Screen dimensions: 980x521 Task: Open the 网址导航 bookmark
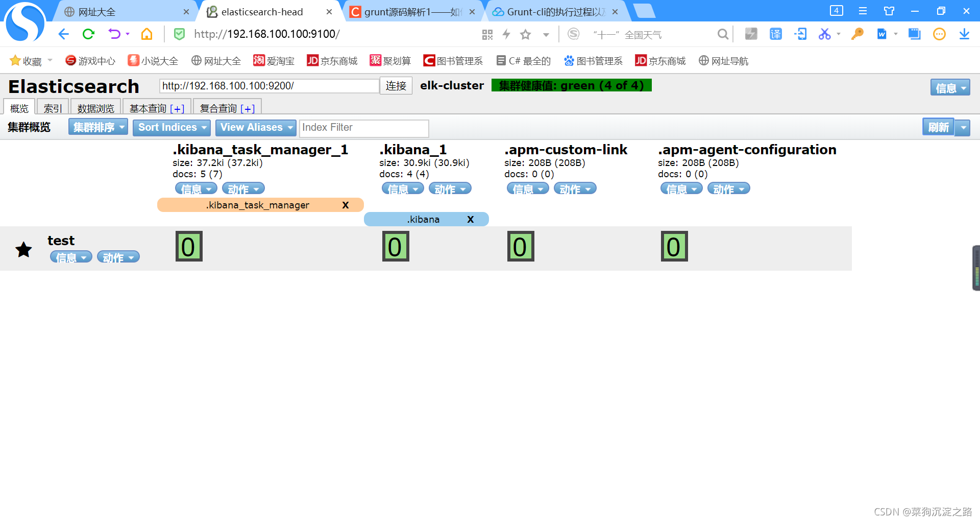coord(723,61)
